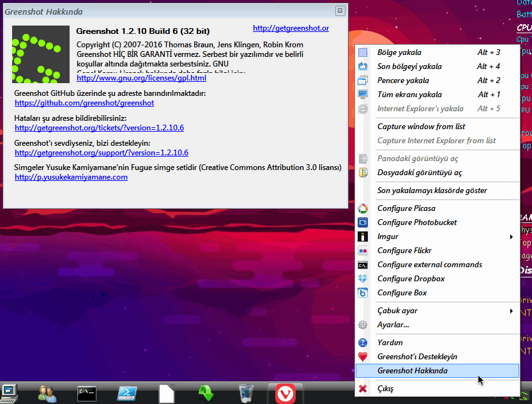The height and width of the screenshot is (404, 532).
Task: Select Son yakalamayı klasörde göster
Action: [437, 190]
